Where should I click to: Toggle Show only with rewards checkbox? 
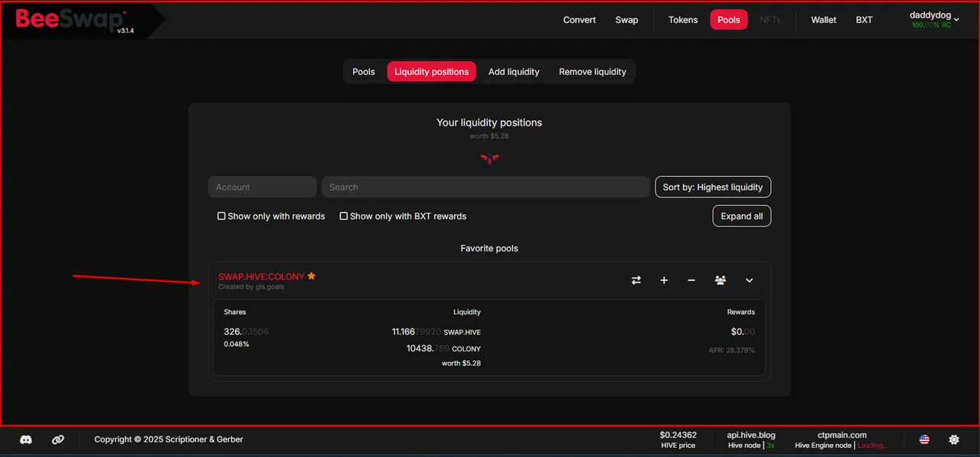(x=221, y=216)
